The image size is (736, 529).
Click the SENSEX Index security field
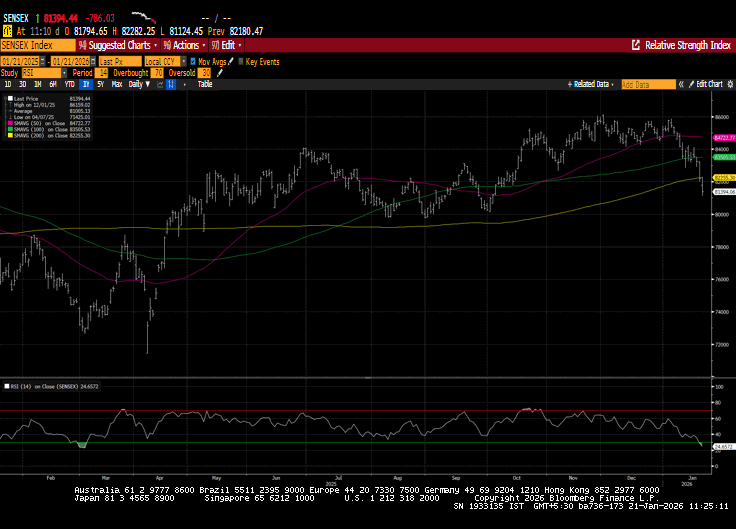(x=38, y=45)
